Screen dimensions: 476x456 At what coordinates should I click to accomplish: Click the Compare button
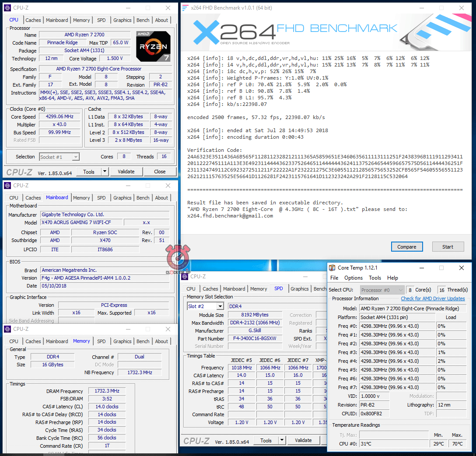tap(406, 247)
